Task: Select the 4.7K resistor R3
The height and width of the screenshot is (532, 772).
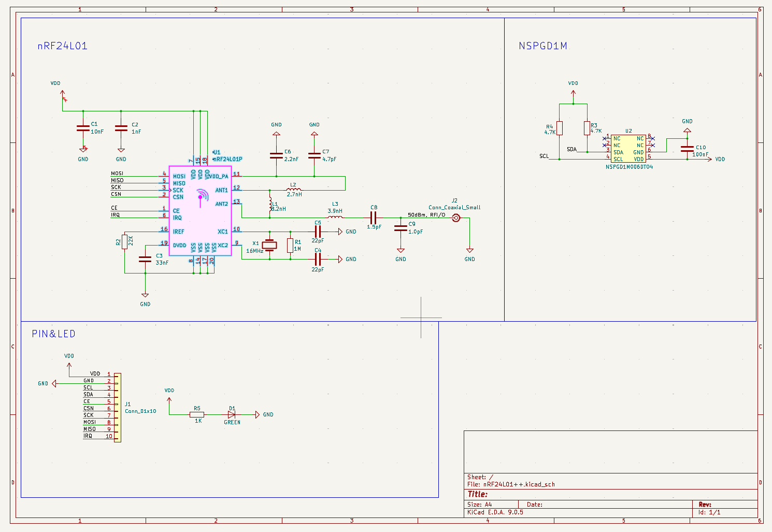Action: [x=587, y=128]
